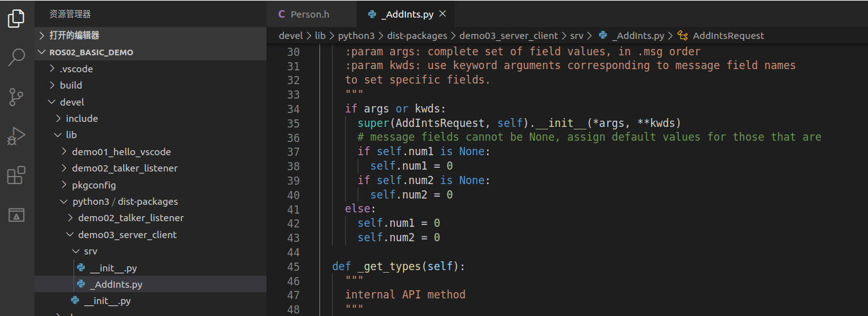
Task: Click dist-packages in the breadcrumb path
Action: click(x=417, y=36)
